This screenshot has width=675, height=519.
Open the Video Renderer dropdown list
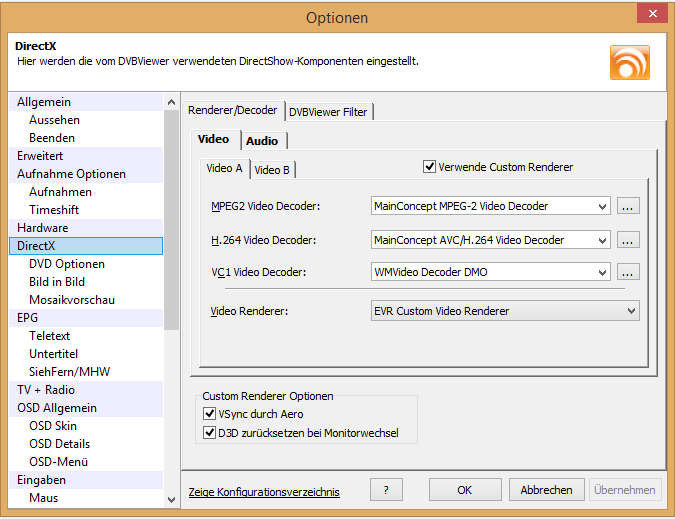[630, 311]
